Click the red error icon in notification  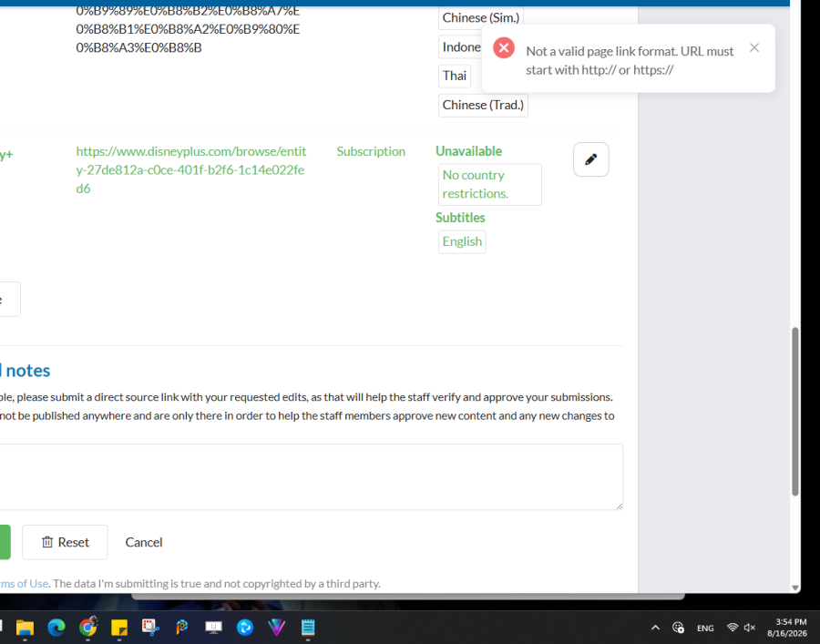tap(504, 48)
